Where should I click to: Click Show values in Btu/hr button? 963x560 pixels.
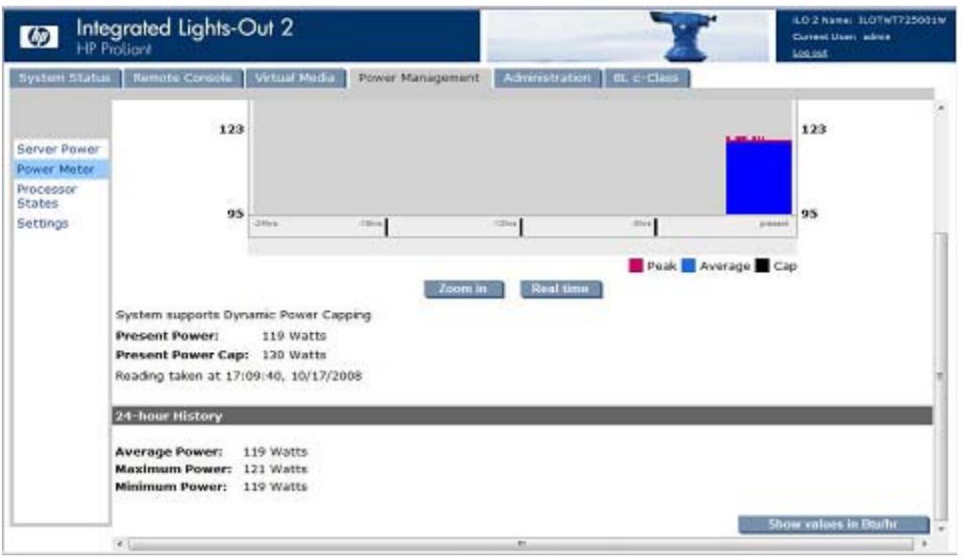pos(833,525)
